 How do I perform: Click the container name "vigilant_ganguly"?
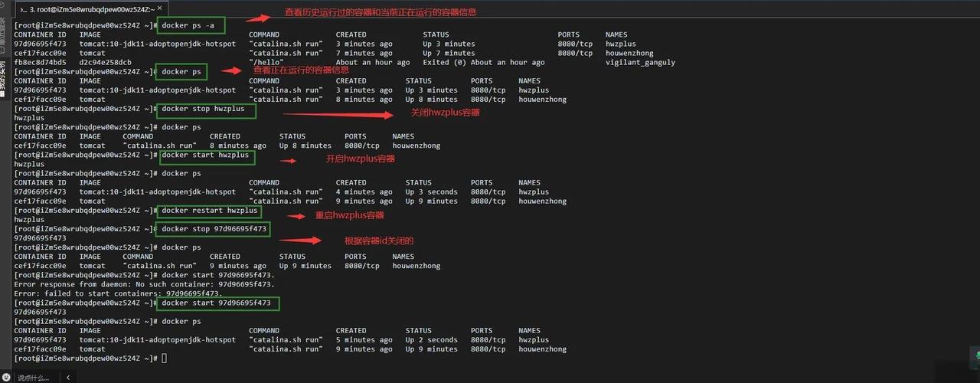640,63
